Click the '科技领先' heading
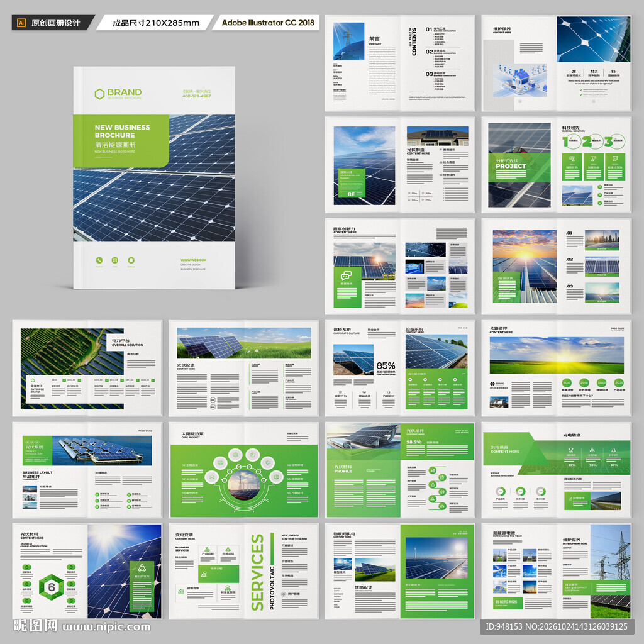 click(570, 128)
